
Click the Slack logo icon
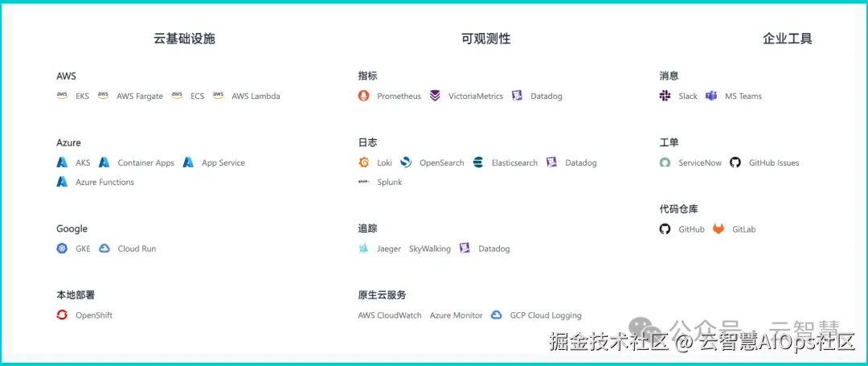(x=665, y=96)
